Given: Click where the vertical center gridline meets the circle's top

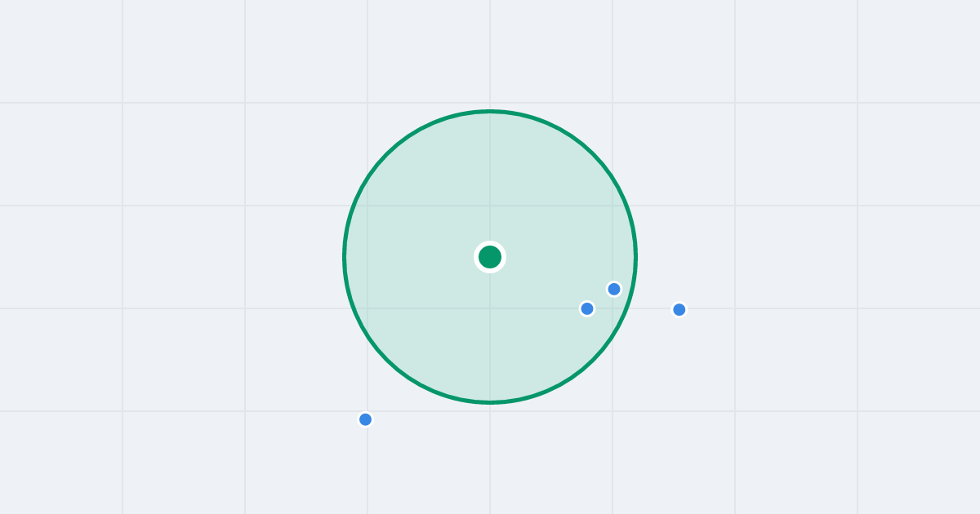Looking at the screenshot, I should 490,111.
